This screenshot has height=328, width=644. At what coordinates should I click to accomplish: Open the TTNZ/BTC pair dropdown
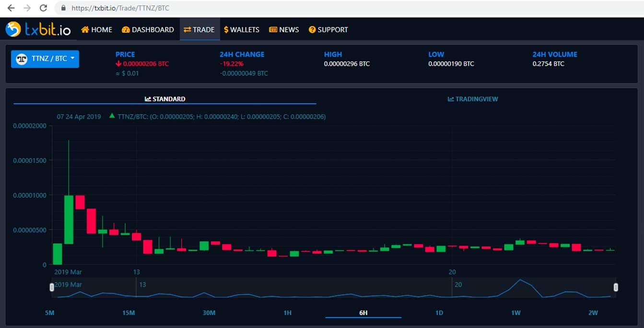tap(45, 59)
